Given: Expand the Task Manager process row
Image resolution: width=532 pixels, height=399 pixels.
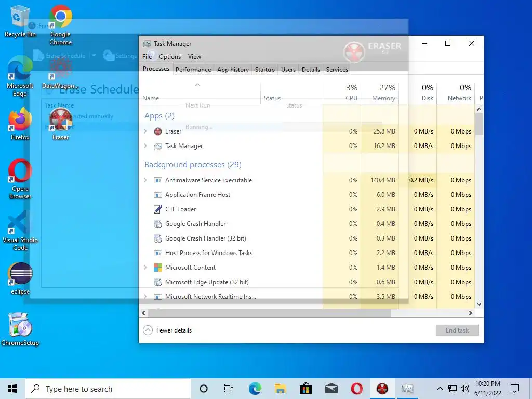Looking at the screenshot, I should coord(145,146).
